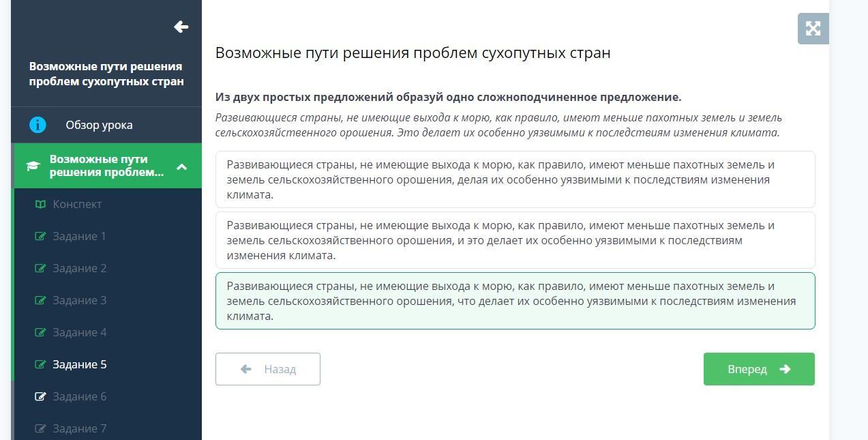
Task: Select the answer containing 'делая их особенно'
Action: pyautogui.click(x=515, y=179)
